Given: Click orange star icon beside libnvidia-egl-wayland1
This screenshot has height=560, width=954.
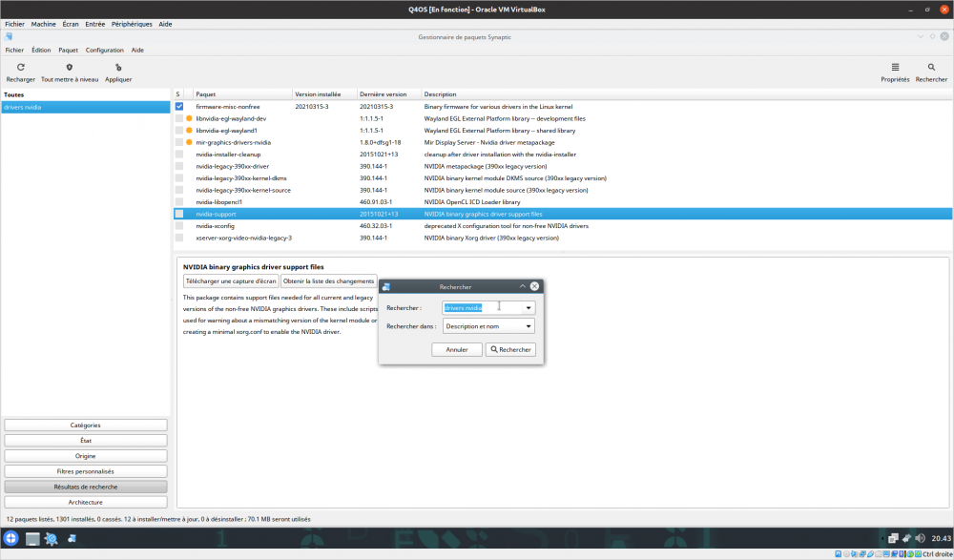Looking at the screenshot, I should [x=189, y=131].
